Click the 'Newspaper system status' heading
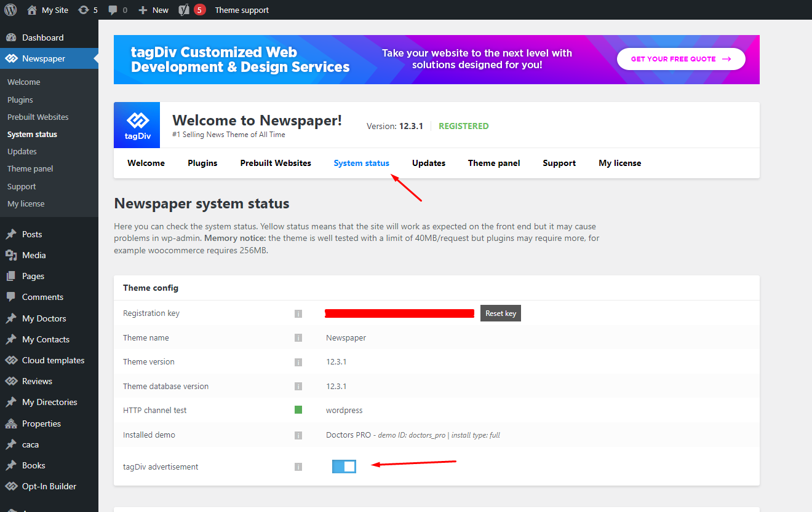812x512 pixels. click(x=202, y=203)
